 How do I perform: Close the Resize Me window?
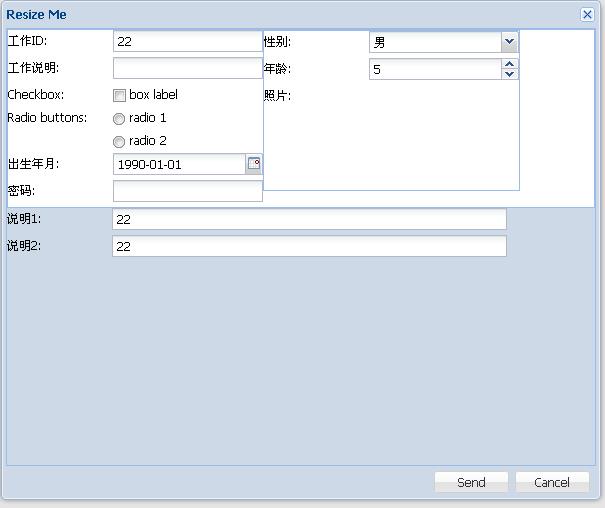[587, 15]
